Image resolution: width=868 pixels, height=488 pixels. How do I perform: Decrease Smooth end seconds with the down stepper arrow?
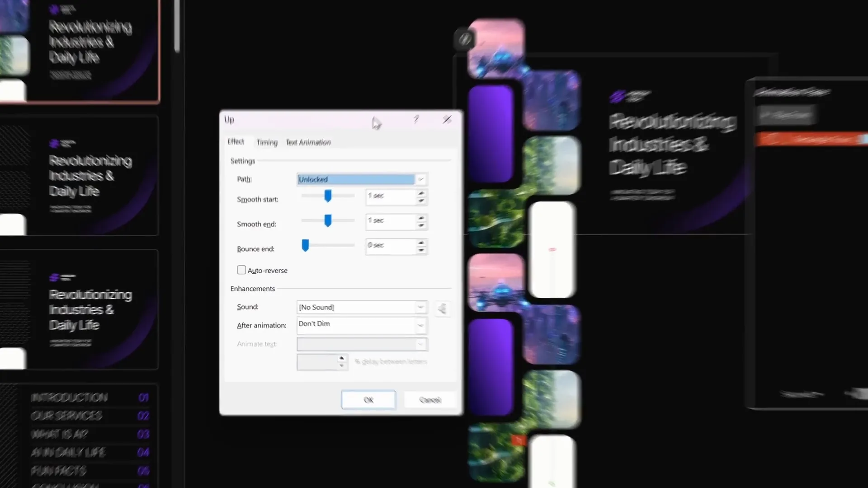421,225
